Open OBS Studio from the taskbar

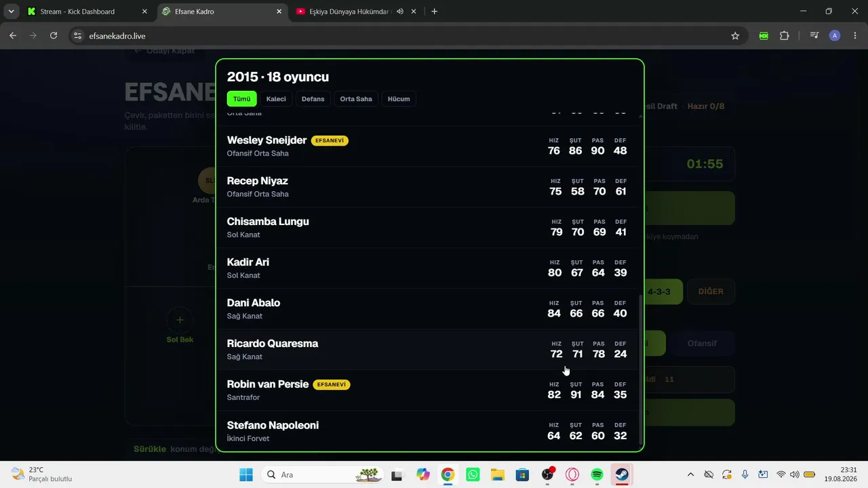tap(547, 474)
